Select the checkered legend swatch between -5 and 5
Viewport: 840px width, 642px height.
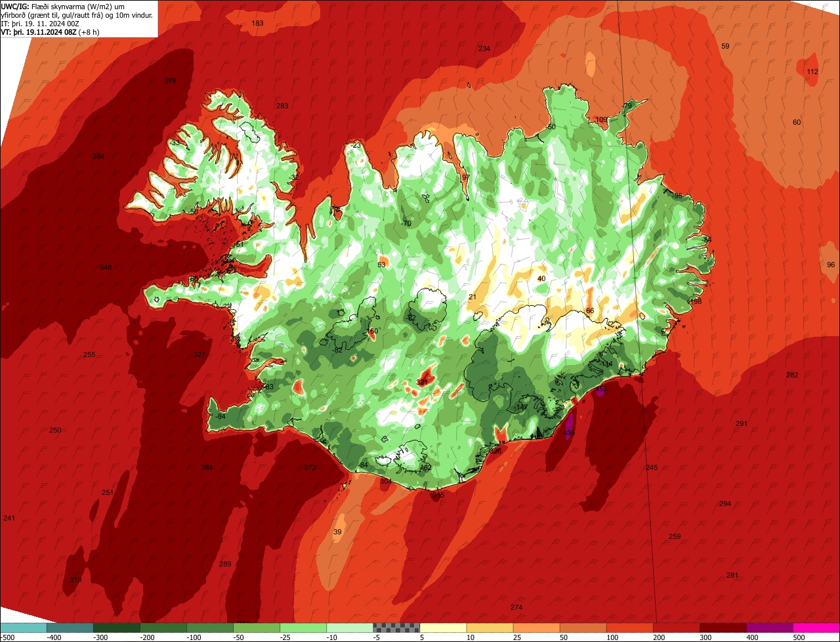[396, 628]
